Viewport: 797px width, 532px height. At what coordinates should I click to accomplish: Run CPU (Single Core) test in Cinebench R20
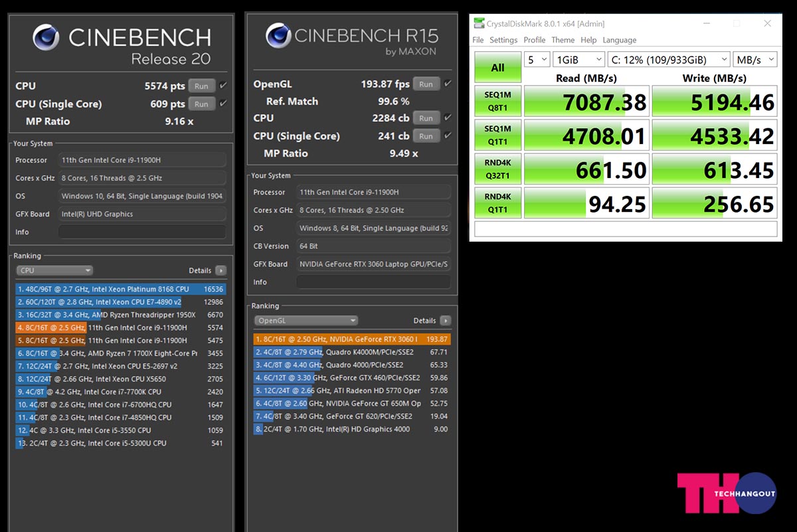(x=201, y=104)
